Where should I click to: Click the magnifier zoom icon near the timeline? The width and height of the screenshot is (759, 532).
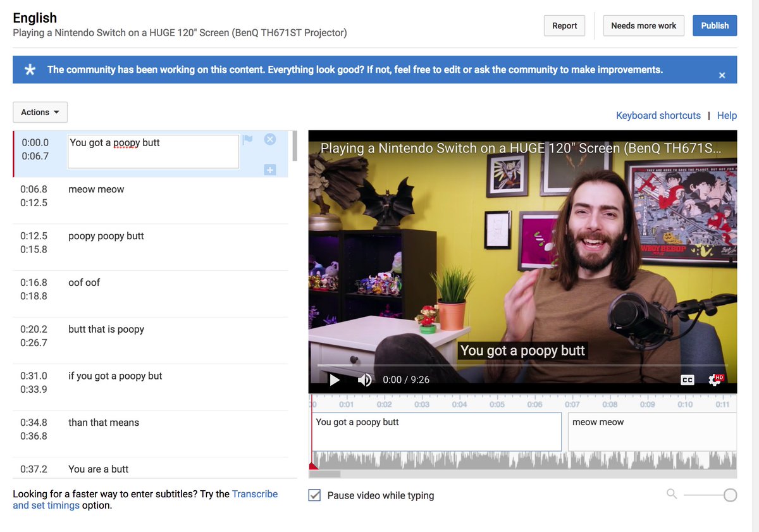pos(672,494)
